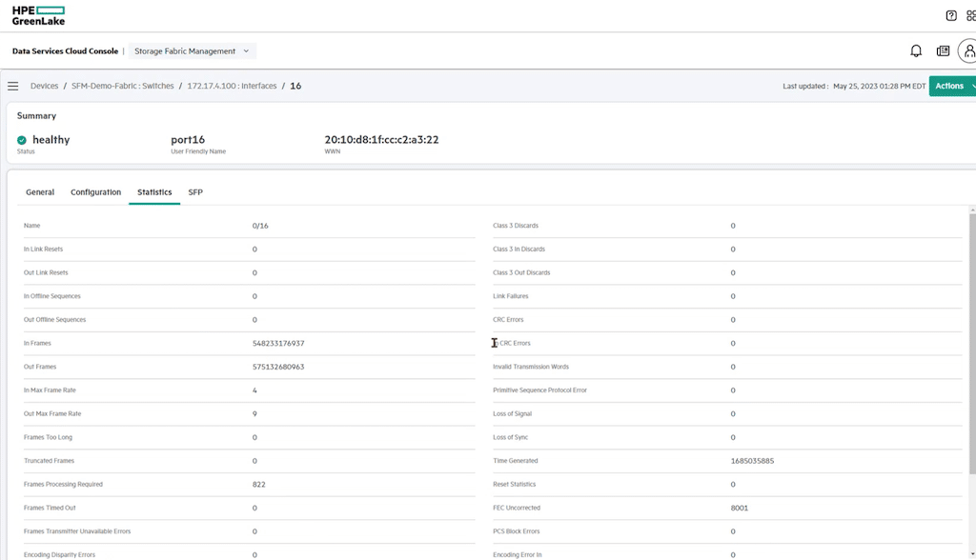Click the Encoding Disparity Errors label
The height and width of the screenshot is (560, 976).
(x=59, y=555)
